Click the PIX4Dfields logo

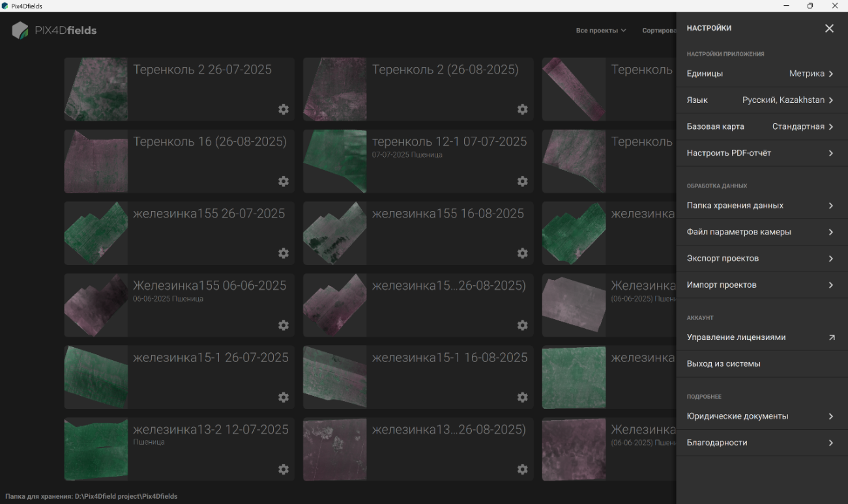pos(54,31)
